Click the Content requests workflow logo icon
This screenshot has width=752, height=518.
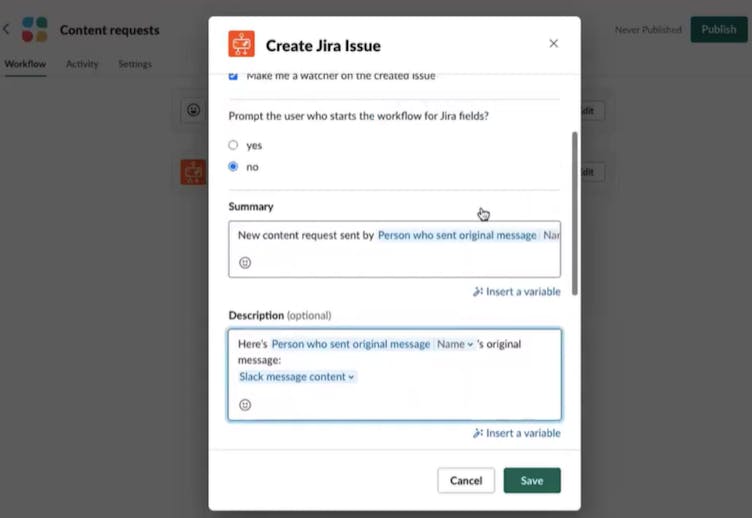35,30
